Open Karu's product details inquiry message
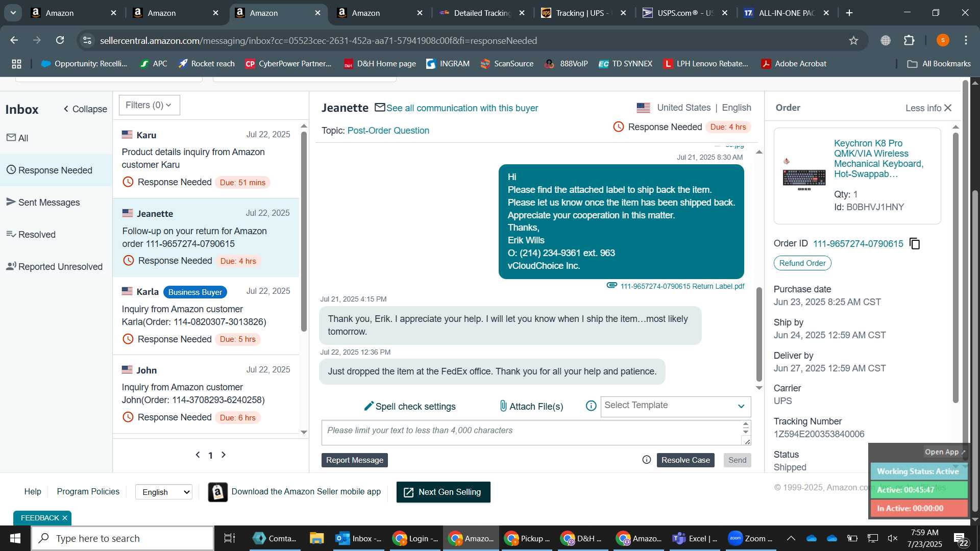 206,159
